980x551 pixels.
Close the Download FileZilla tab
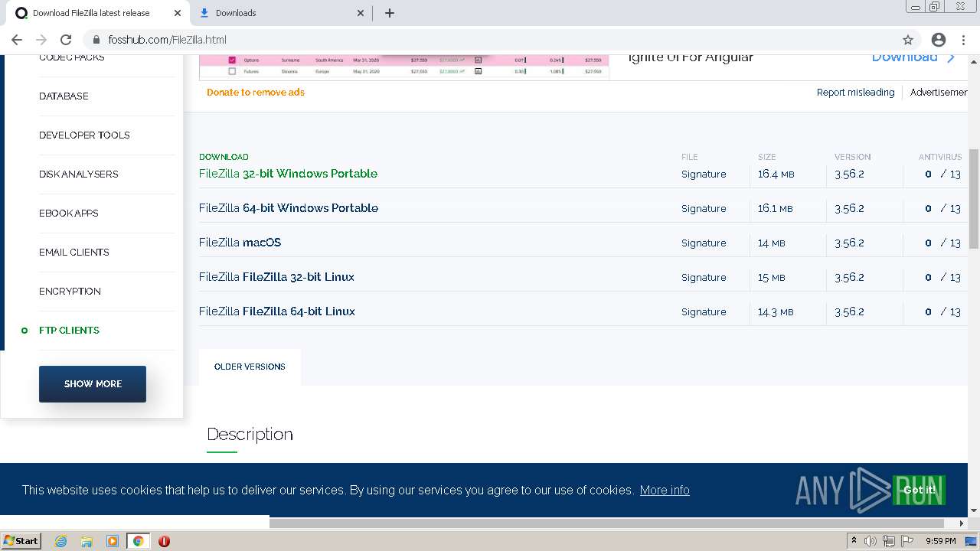[177, 13]
